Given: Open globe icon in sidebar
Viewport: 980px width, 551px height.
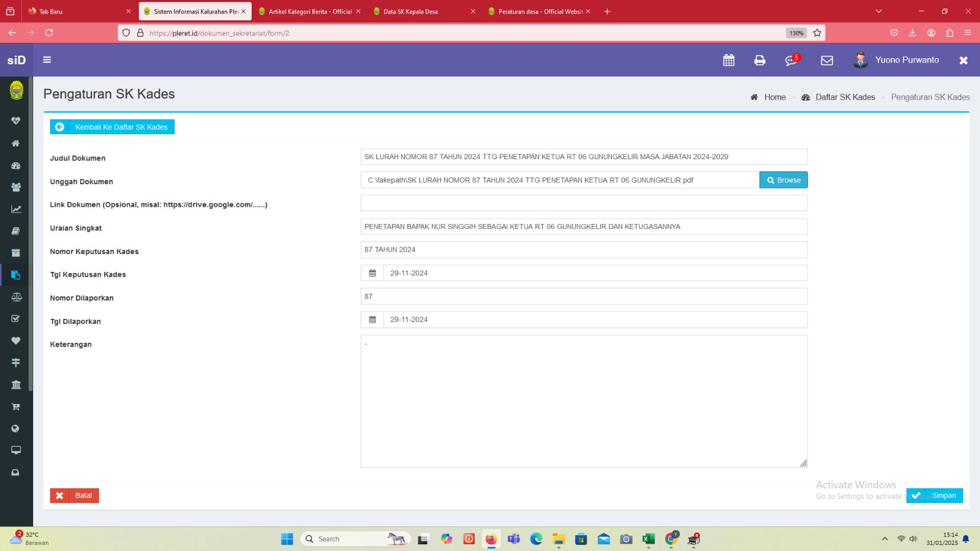Looking at the screenshot, I should click(x=16, y=429).
